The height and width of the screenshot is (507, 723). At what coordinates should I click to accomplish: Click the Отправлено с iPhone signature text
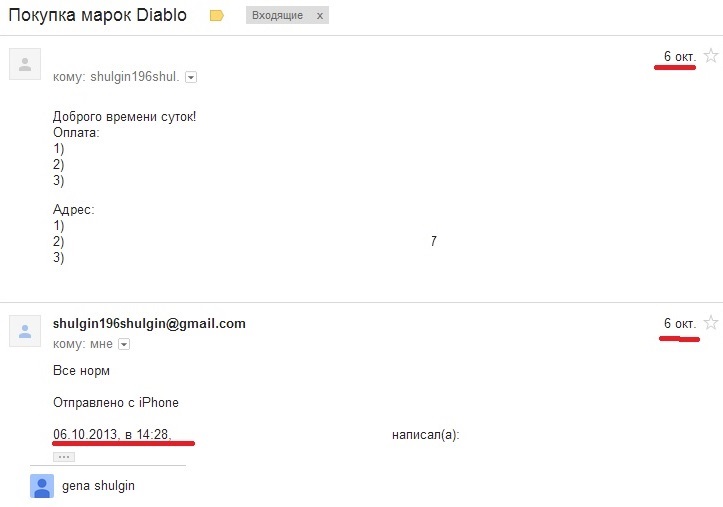point(116,402)
